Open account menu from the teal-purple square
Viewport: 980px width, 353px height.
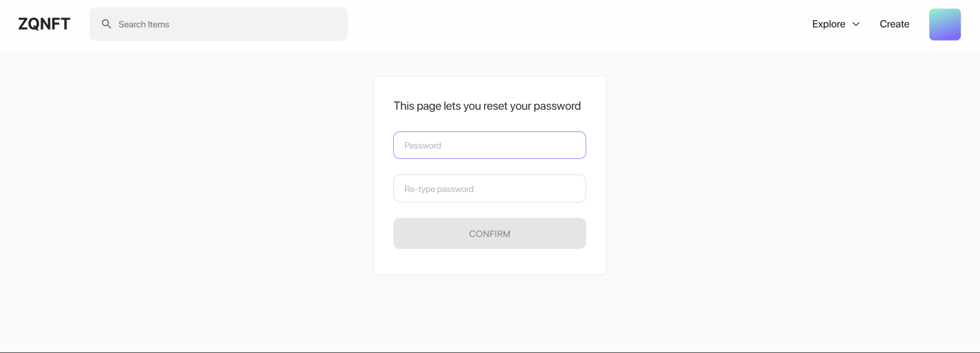click(x=945, y=24)
